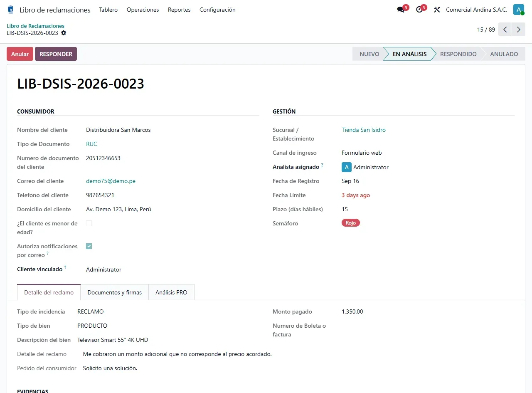Toggle Autoriza notificaciones por correo checkbox
Viewport: 532px width, 393px height.
coord(89,246)
